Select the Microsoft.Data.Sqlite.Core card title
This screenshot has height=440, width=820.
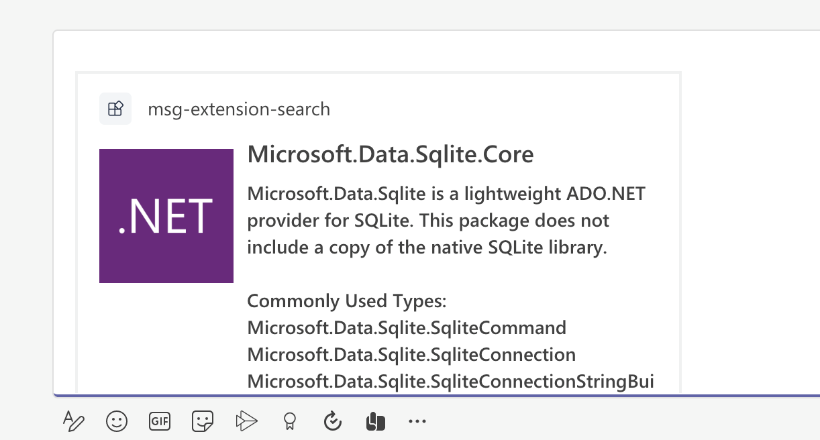[390, 154]
